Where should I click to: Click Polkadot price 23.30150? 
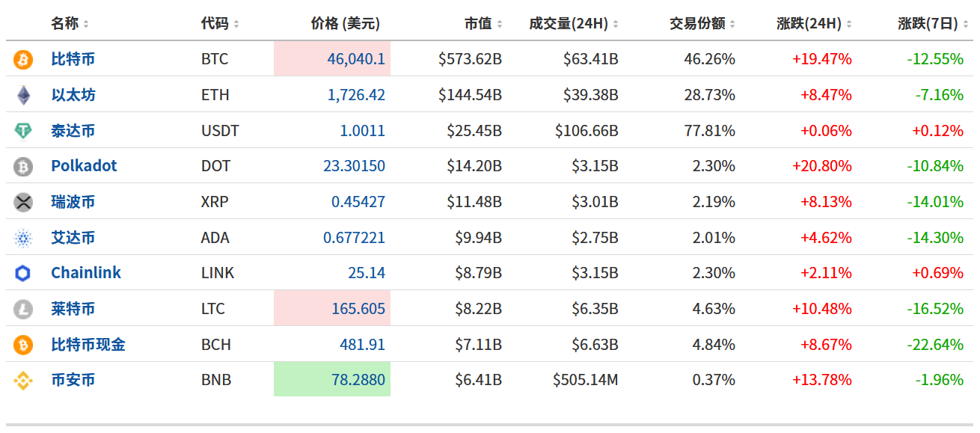click(355, 166)
